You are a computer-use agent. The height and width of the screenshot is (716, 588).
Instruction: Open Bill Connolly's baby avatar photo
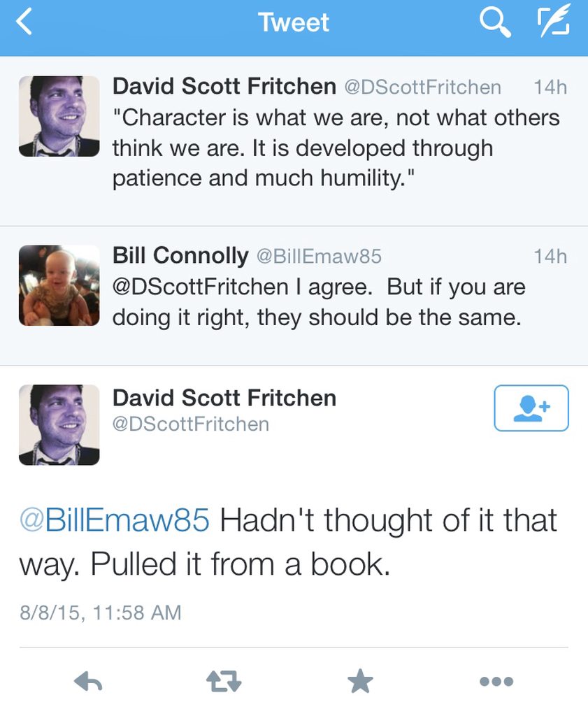tap(59, 285)
